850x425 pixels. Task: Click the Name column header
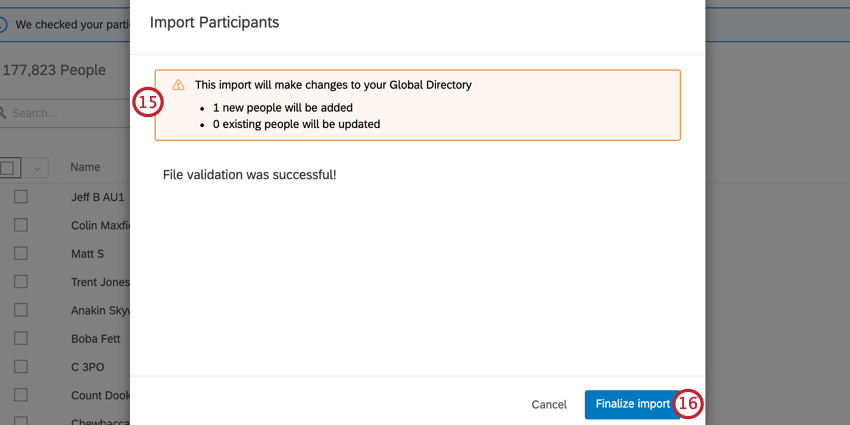coord(85,167)
